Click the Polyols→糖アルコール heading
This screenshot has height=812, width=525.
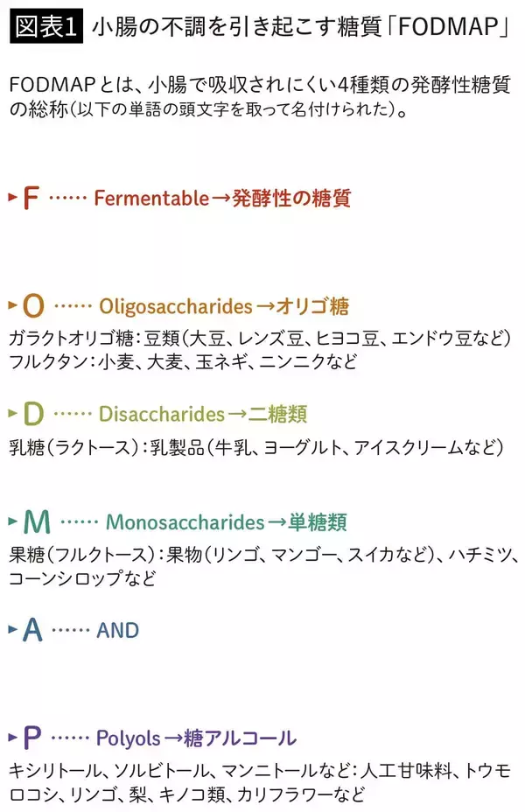(x=195, y=738)
